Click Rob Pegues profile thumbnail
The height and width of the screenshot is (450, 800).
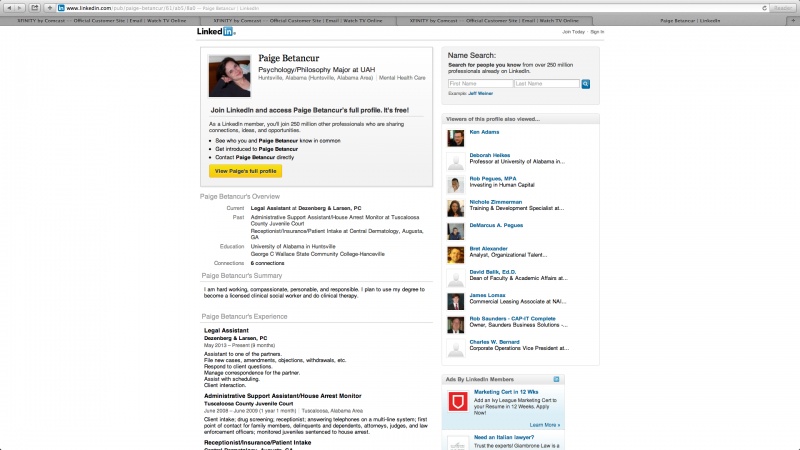[456, 185]
